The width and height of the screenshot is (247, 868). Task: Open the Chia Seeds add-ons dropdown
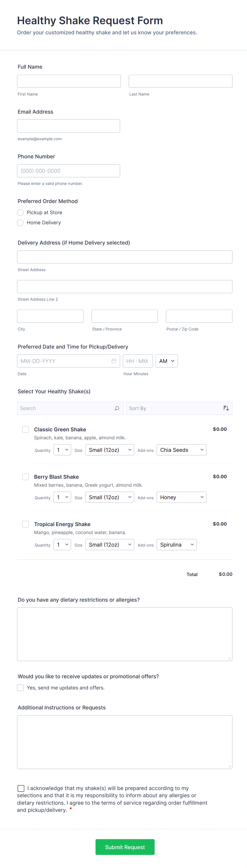[x=181, y=450]
